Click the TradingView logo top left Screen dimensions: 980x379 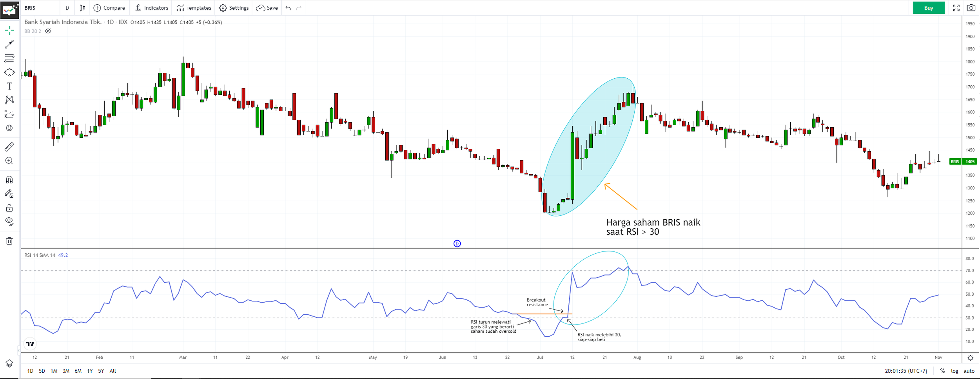[x=9, y=9]
